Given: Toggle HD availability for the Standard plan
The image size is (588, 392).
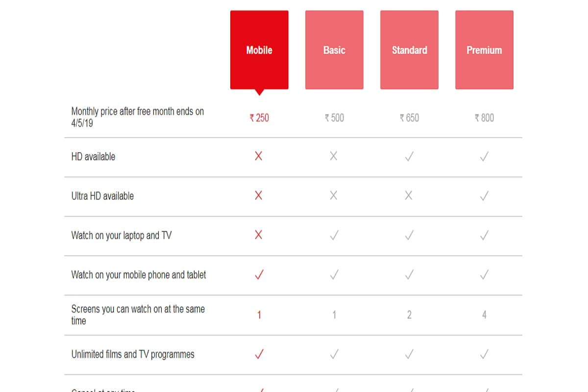Looking at the screenshot, I should [409, 156].
